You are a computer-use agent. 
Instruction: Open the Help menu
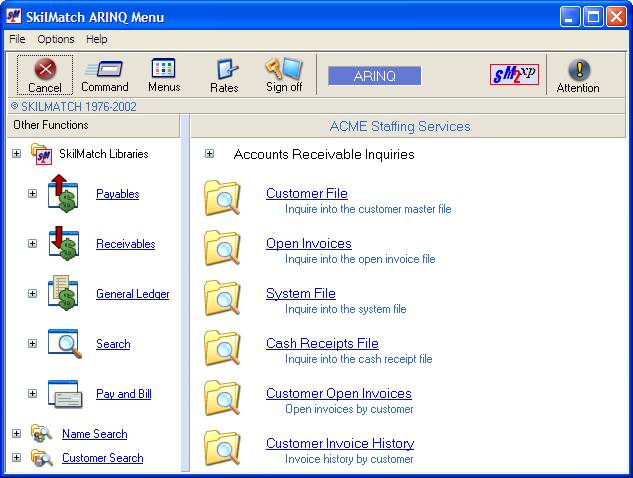click(x=96, y=39)
